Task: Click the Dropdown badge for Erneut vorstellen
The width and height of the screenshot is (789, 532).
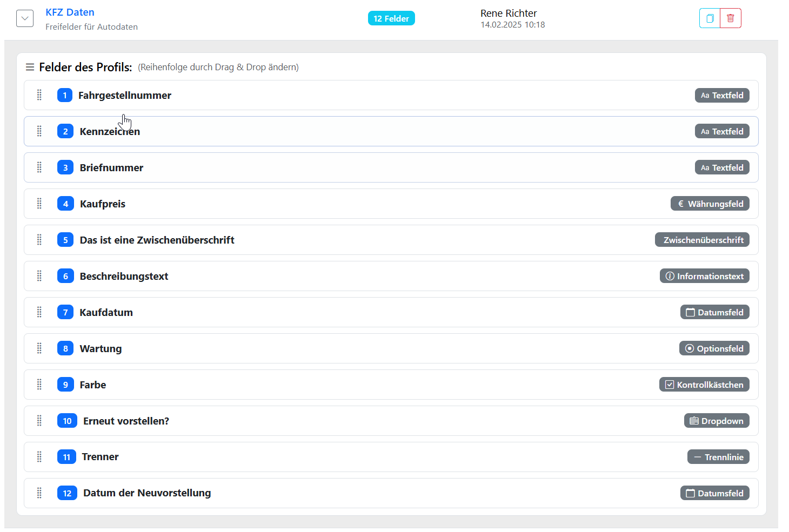Action: [x=716, y=421]
